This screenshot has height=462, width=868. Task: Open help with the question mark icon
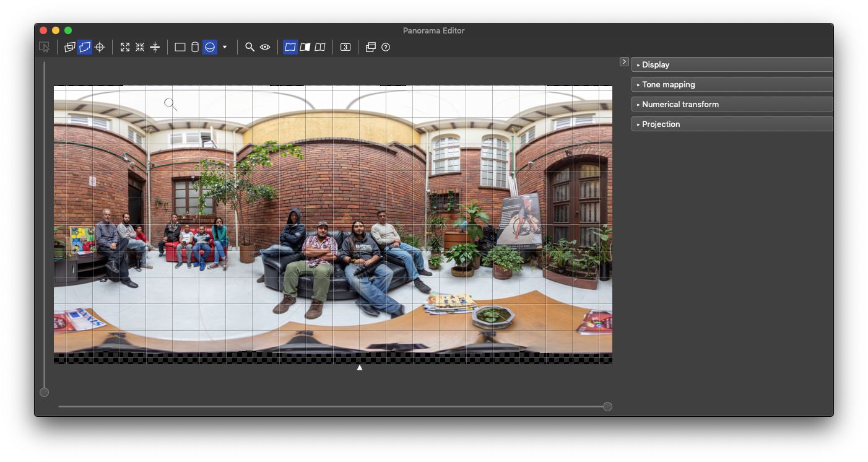386,47
